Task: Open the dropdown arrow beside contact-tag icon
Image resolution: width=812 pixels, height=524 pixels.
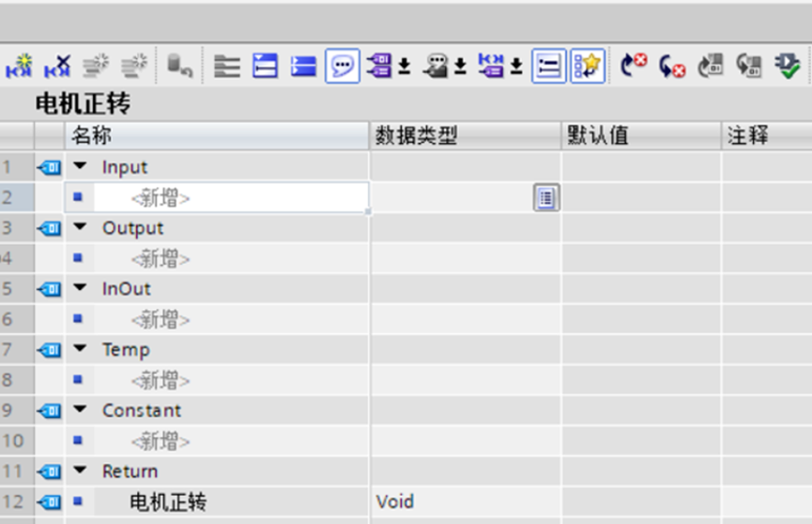Action: tap(516, 67)
